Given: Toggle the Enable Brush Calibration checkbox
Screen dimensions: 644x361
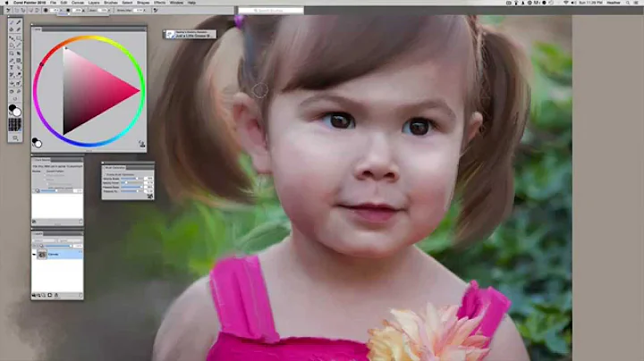Looking at the screenshot, I should [105, 174].
